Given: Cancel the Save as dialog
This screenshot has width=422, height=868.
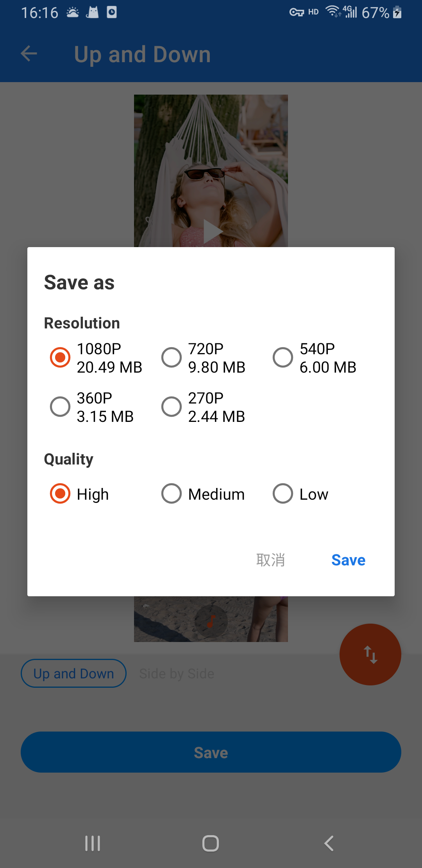Looking at the screenshot, I should point(270,560).
